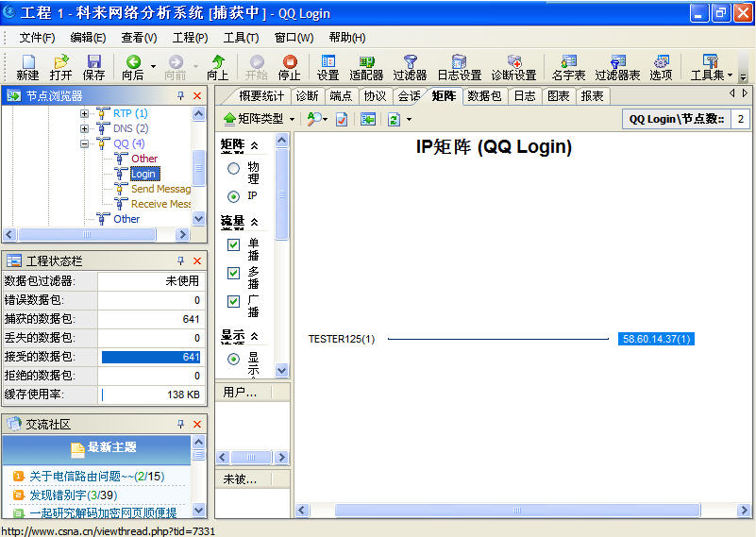This screenshot has width=756, height=537.
Task: Switch to the 数据包 tab
Action: (x=484, y=96)
